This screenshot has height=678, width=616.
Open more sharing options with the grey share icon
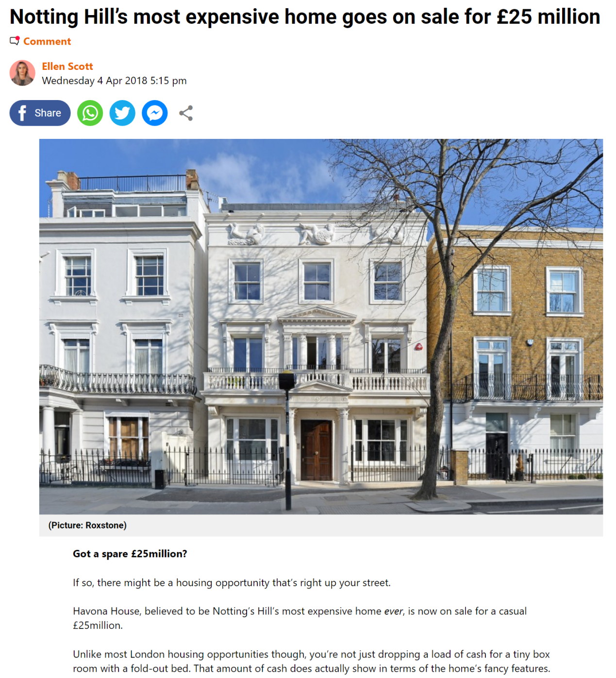pyautogui.click(x=186, y=113)
